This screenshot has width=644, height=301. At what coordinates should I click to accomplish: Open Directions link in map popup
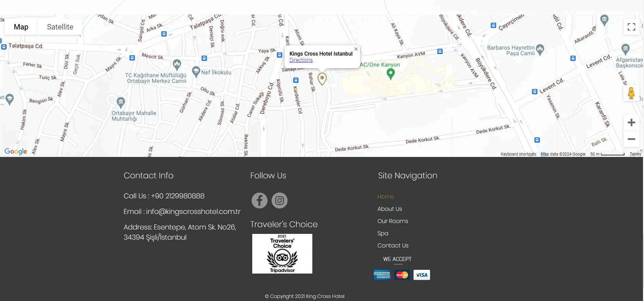301,60
